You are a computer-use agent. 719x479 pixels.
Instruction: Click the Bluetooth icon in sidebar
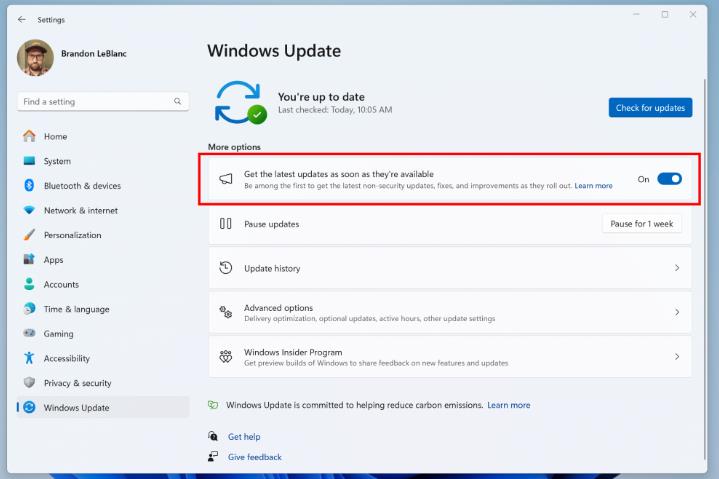click(x=29, y=185)
